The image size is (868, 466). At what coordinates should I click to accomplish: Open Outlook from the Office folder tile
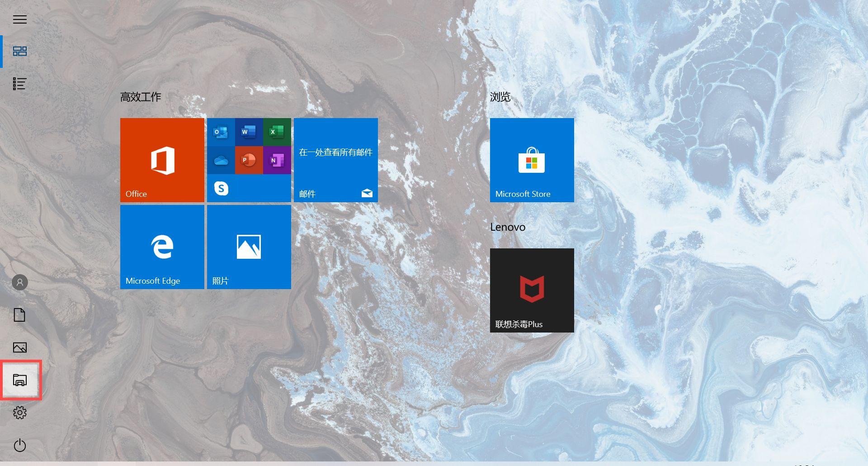click(221, 132)
